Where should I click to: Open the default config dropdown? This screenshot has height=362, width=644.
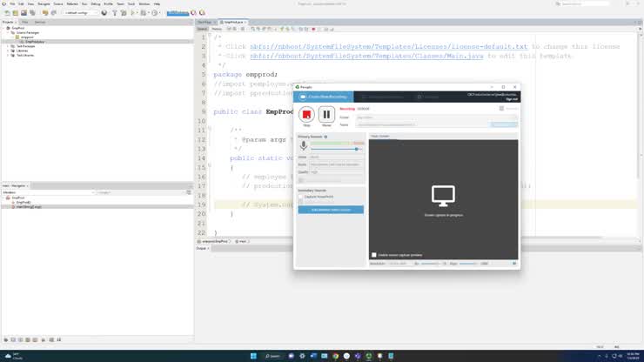tap(80, 13)
